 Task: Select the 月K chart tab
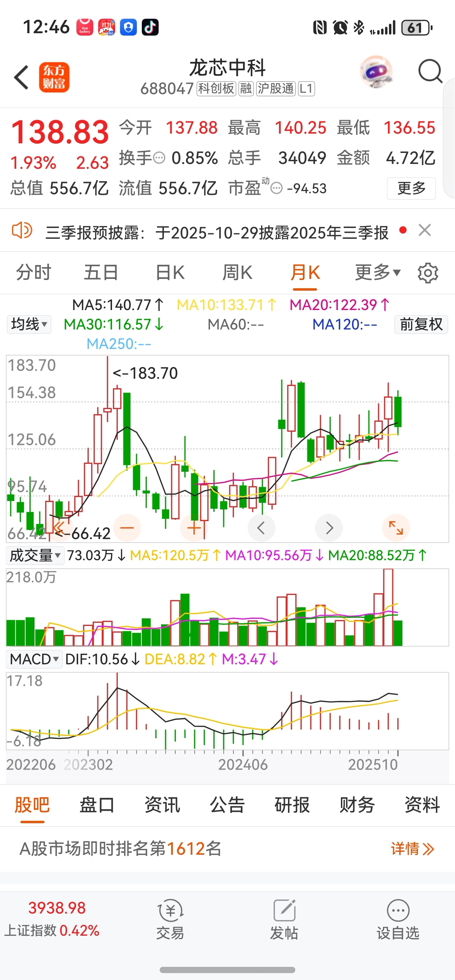click(305, 272)
